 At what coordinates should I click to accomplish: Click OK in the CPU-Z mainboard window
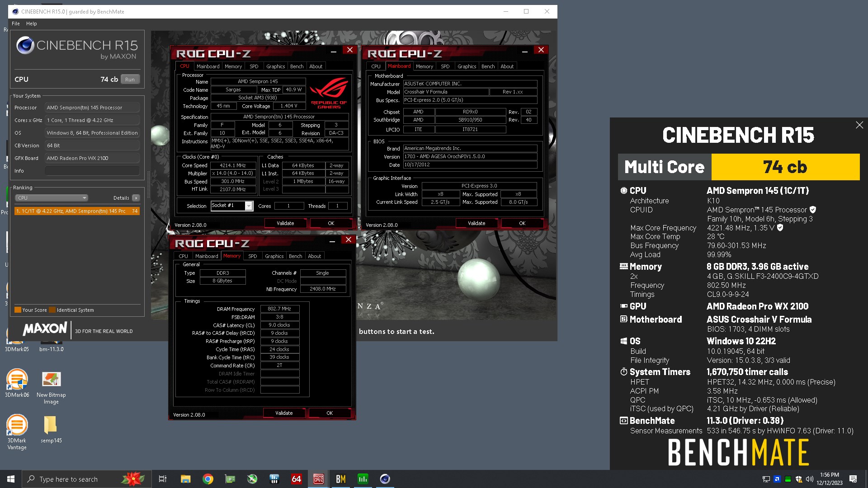[x=522, y=223]
